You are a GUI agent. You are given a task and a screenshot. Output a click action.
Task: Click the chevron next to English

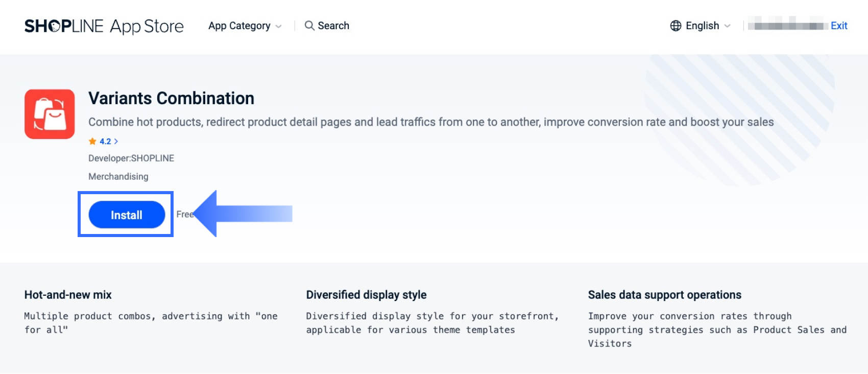[x=728, y=26]
